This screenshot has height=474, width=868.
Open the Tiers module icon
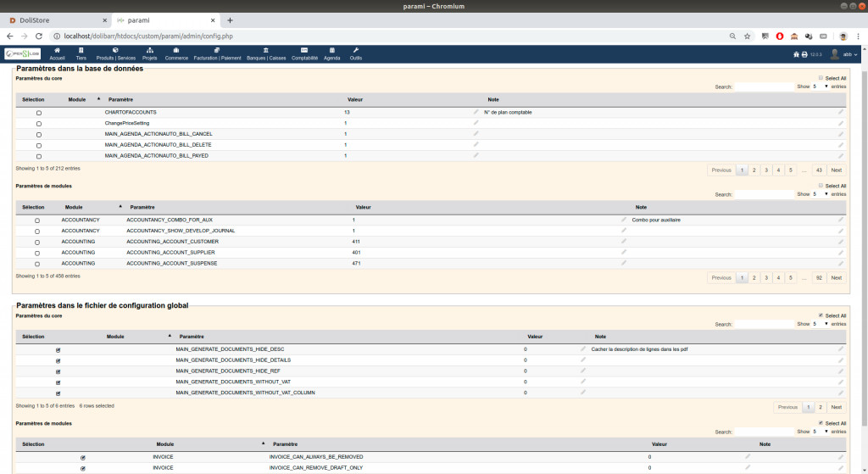point(81,50)
